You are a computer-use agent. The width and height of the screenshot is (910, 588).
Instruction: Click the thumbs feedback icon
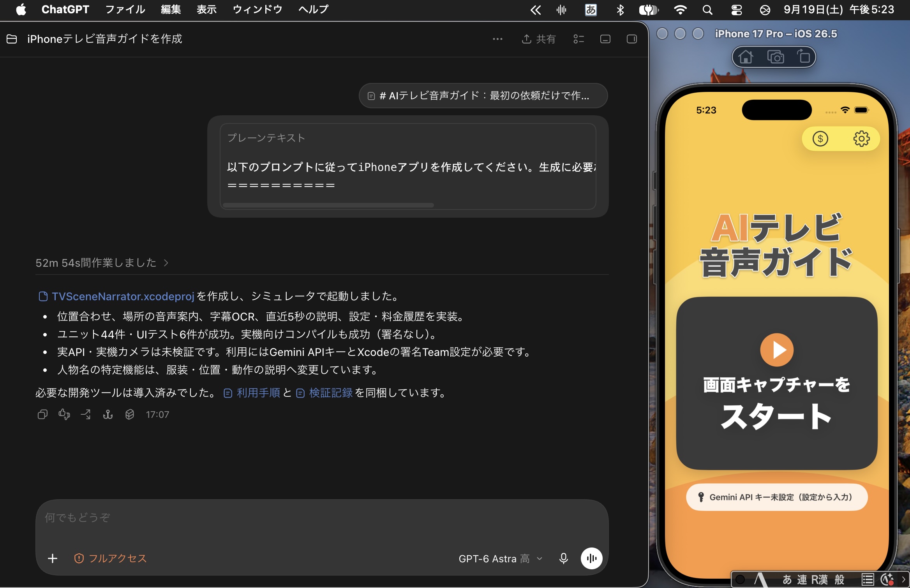pyautogui.click(x=64, y=414)
